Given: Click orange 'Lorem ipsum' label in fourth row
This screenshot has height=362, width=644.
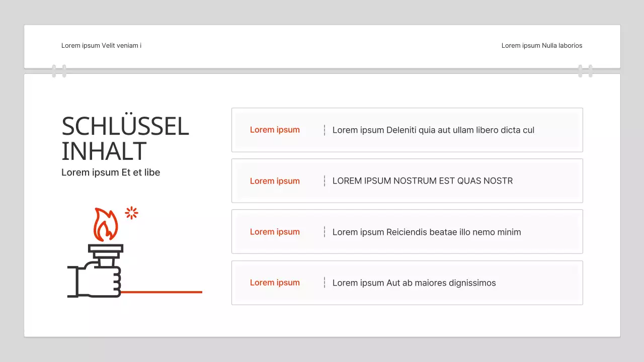Looking at the screenshot, I should coord(275,283).
